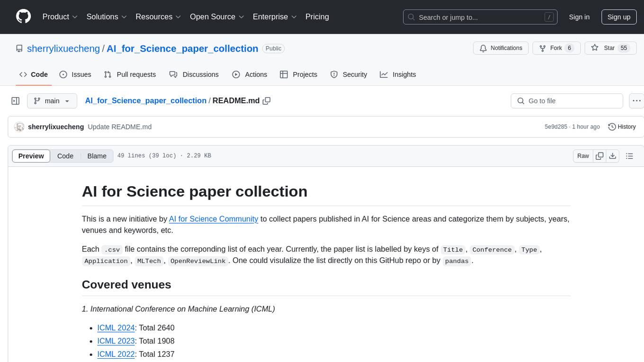Switch to the Projects tab
The height and width of the screenshot is (362, 644).
[298, 74]
